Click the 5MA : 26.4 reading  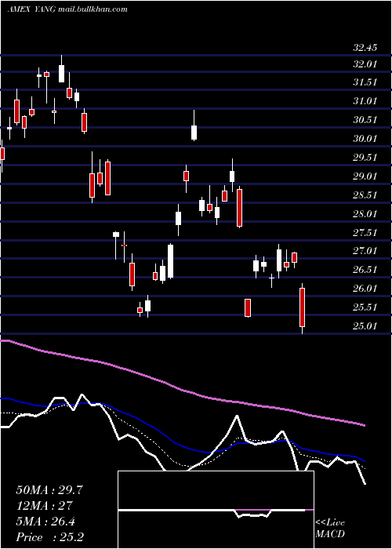coord(45,522)
